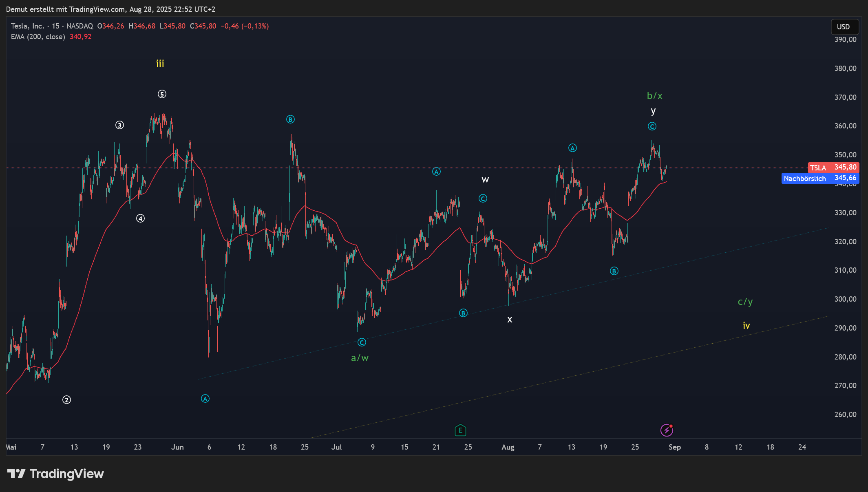Viewport: 868px width, 492px height.
Task: Click the 300,00 level on price axis
Action: [x=845, y=299]
